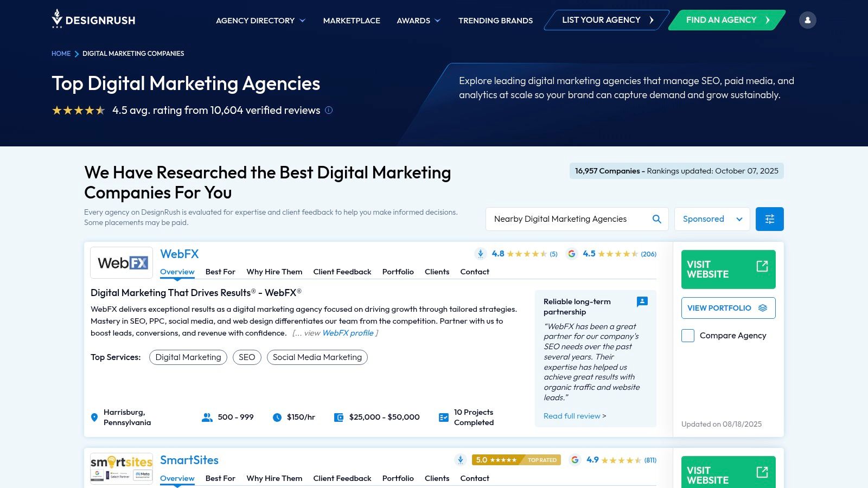This screenshot has width=868, height=488.
Task: Click the five-star average rating graphic
Action: click(x=79, y=111)
